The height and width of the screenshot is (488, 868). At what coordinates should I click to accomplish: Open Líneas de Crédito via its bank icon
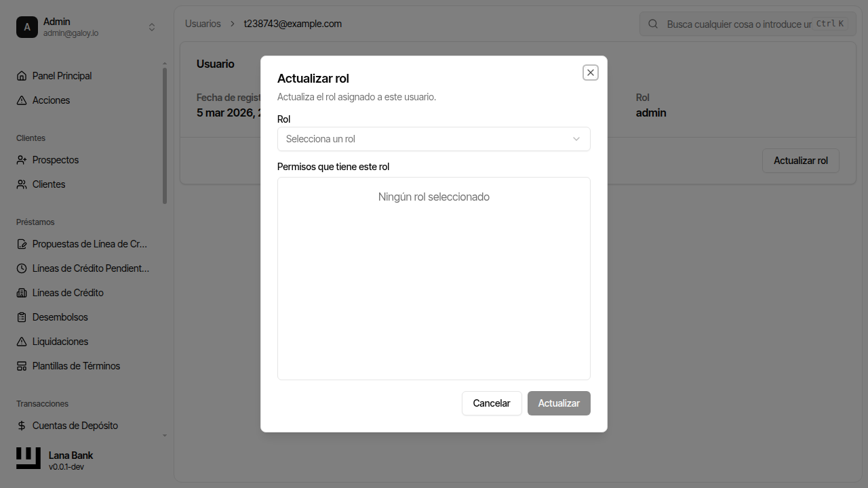point(21,292)
